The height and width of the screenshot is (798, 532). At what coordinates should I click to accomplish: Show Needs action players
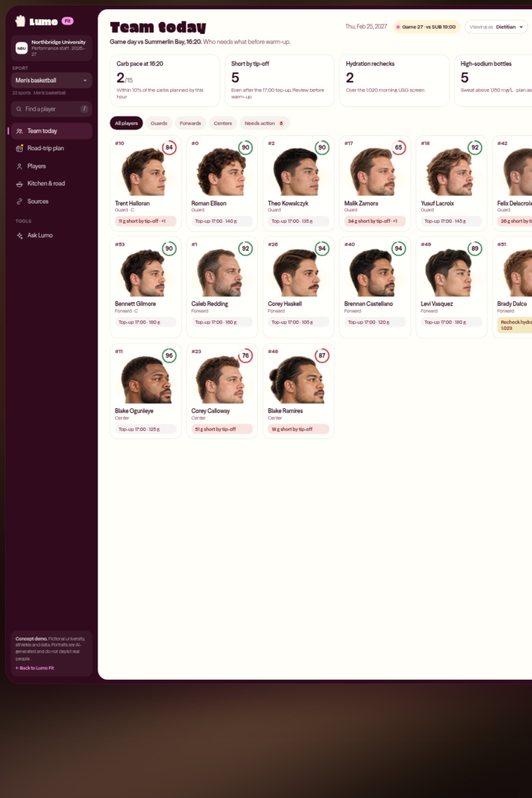[265, 123]
